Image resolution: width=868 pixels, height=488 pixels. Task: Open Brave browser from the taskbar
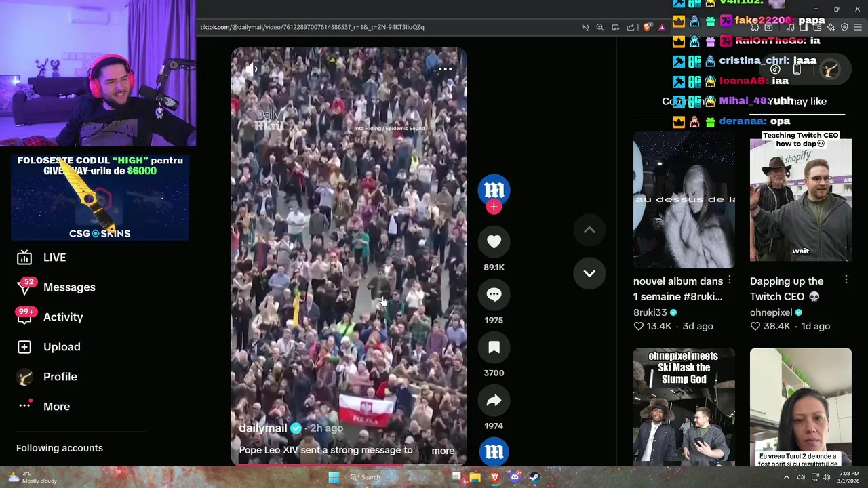[495, 477]
